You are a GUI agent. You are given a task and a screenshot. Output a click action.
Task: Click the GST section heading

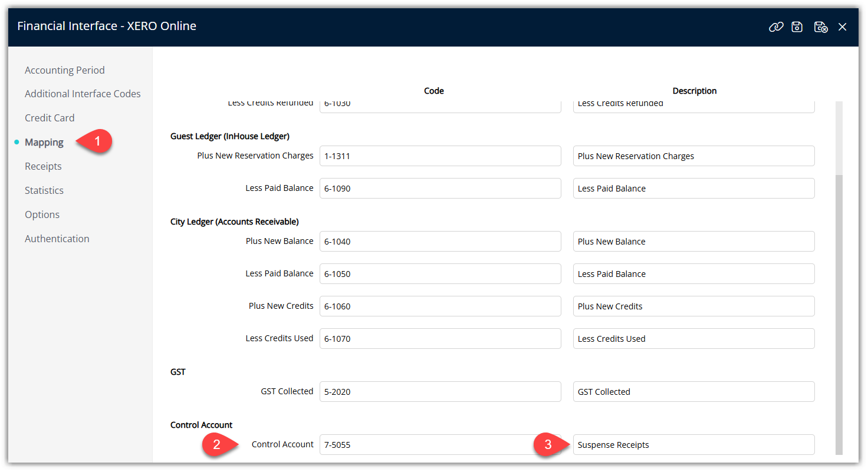click(x=178, y=372)
